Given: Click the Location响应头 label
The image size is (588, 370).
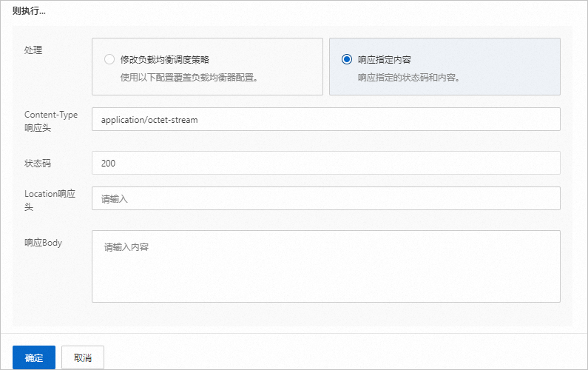Looking at the screenshot, I should click(50, 201).
